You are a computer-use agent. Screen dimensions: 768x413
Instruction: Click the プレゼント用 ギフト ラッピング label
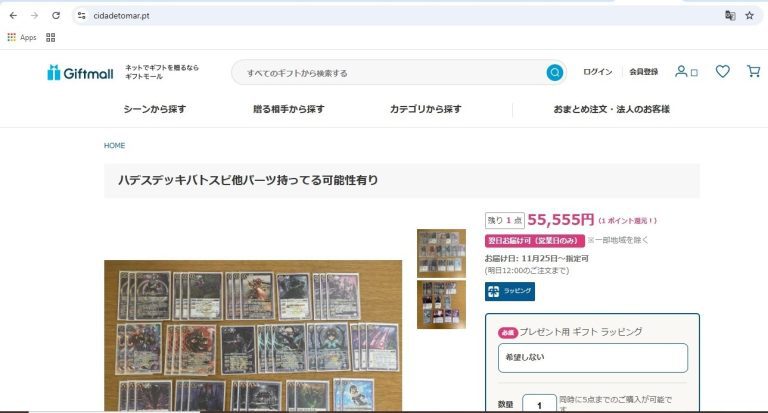pyautogui.click(x=580, y=332)
